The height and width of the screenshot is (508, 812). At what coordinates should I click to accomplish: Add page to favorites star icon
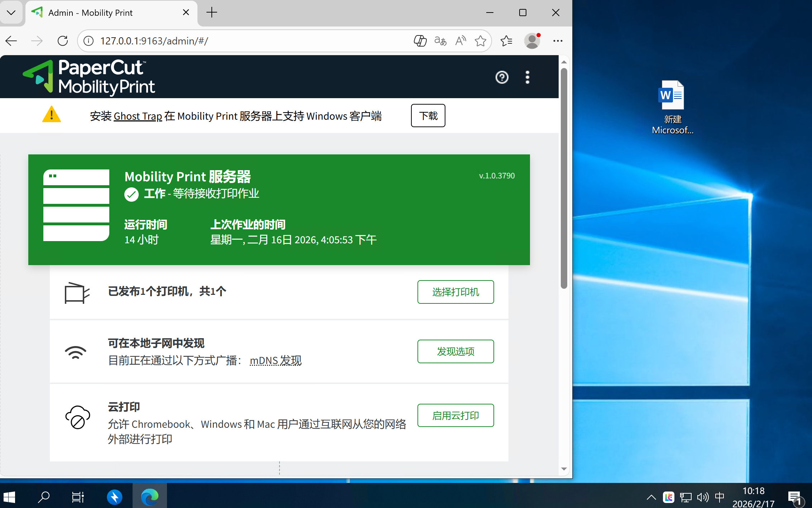tap(480, 41)
